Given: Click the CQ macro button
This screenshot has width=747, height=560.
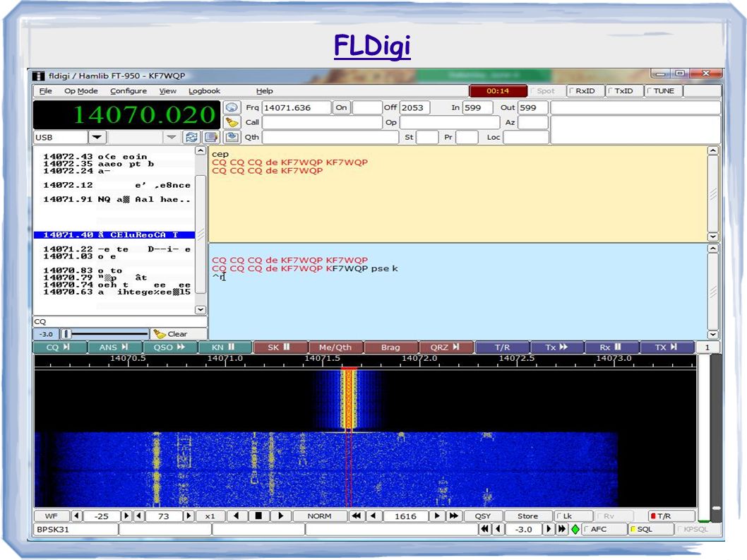Looking at the screenshot, I should [59, 347].
